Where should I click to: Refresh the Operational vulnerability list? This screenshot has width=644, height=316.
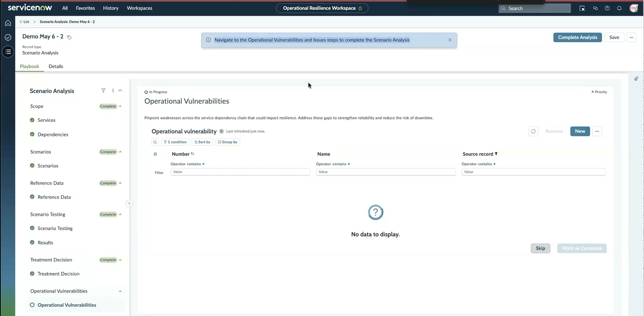[x=533, y=131]
